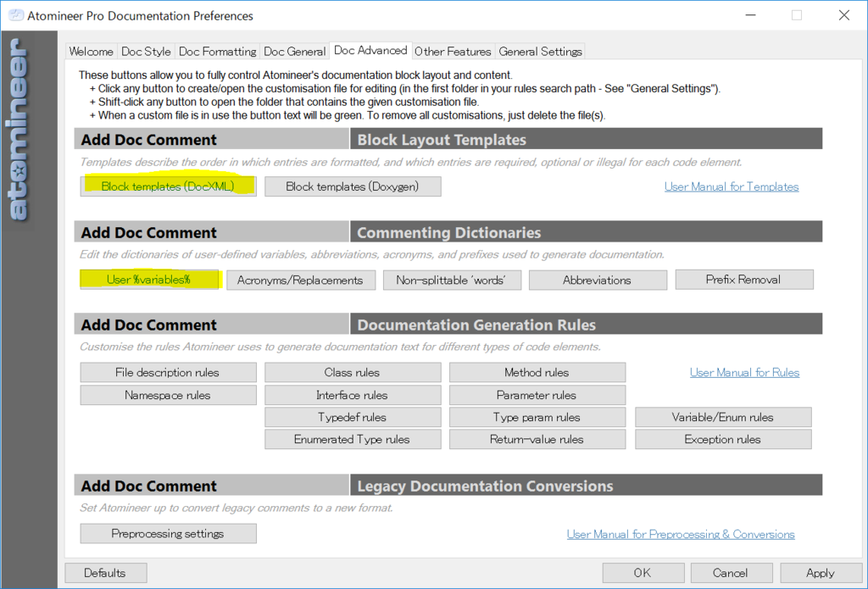Image resolution: width=868 pixels, height=589 pixels.
Task: Click the Variable/Enum rules button
Action: pyautogui.click(x=723, y=418)
